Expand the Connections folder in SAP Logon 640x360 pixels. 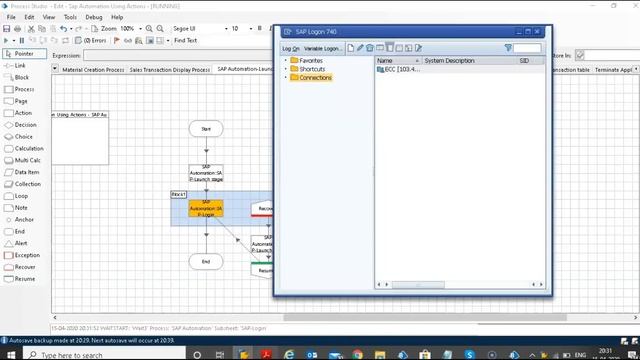coord(286,77)
